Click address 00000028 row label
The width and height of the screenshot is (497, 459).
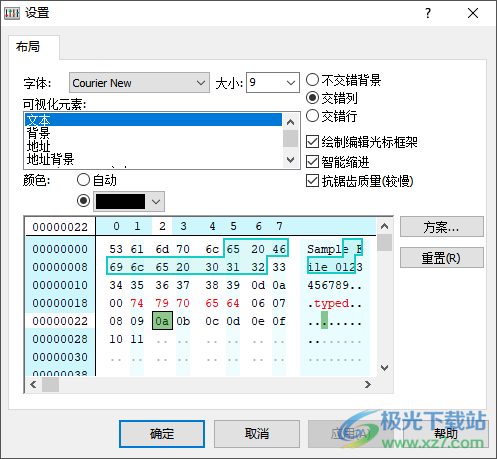pos(60,339)
